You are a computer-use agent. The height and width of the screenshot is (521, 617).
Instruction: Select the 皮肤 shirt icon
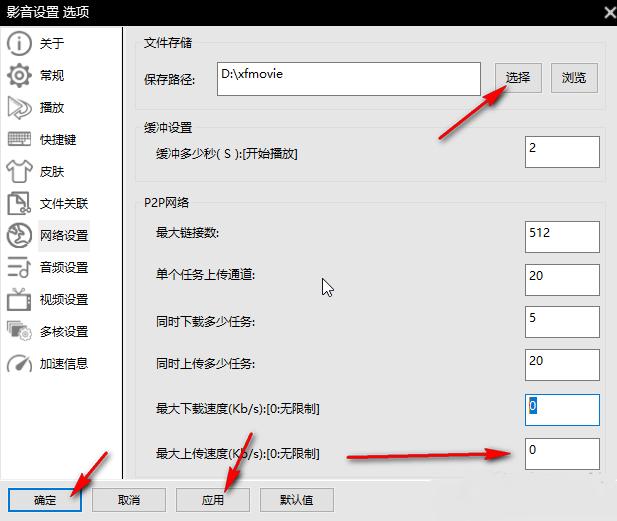tap(19, 172)
